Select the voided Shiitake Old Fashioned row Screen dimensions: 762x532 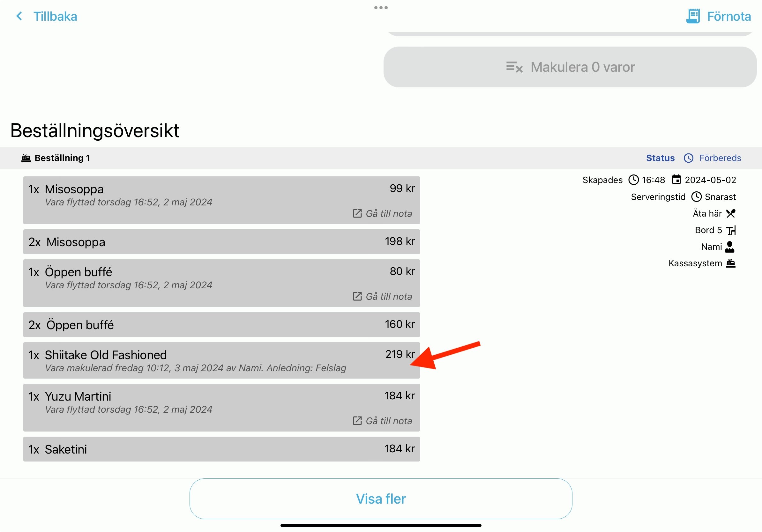[x=221, y=360]
